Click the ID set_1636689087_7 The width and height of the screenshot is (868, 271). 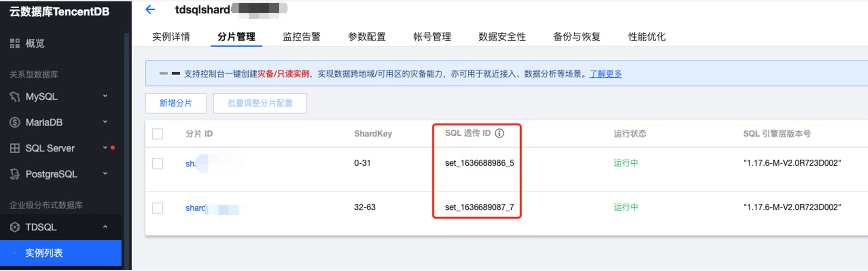[x=479, y=207]
